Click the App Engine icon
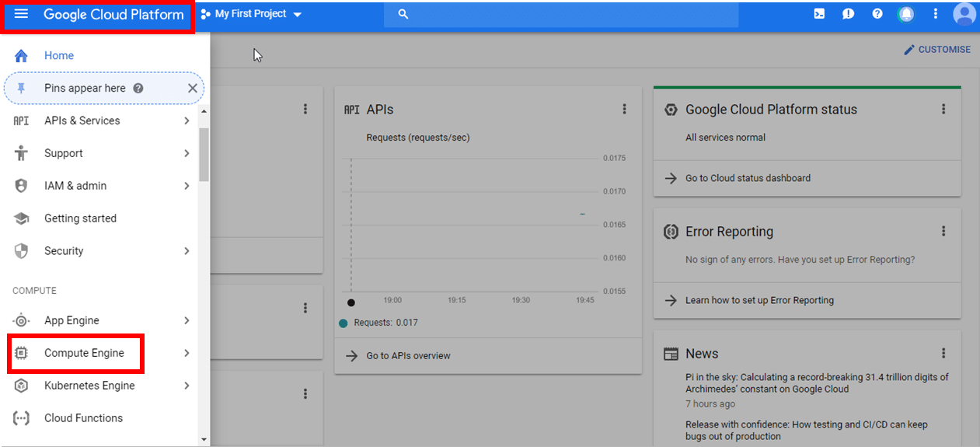The image size is (980, 447). click(21, 320)
